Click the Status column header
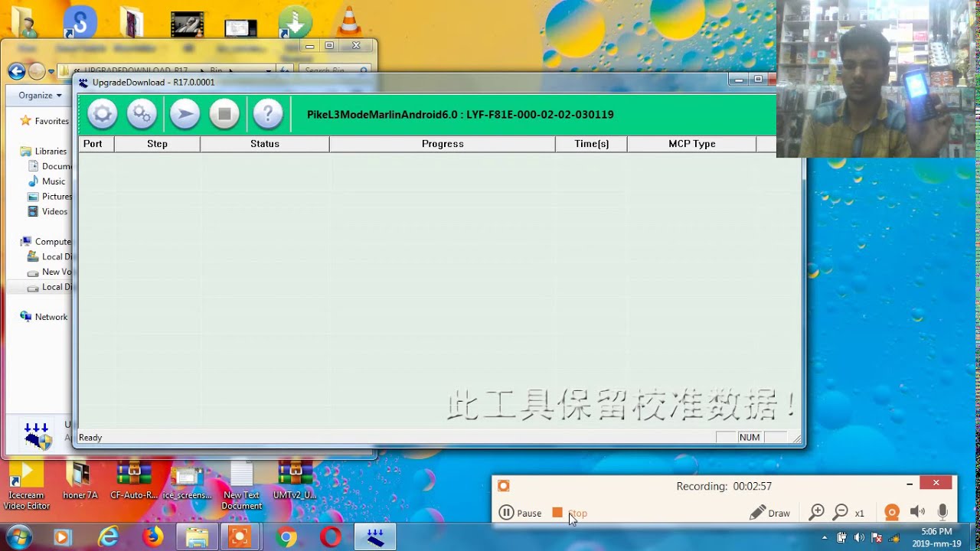The image size is (980, 551). pos(265,144)
